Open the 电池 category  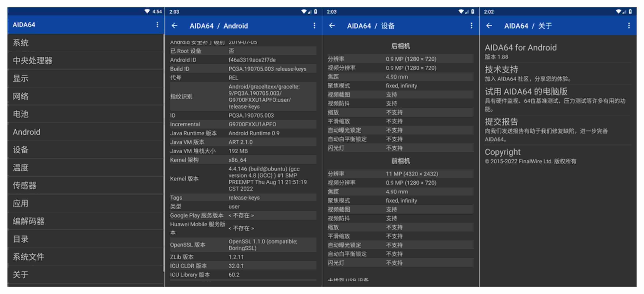click(x=21, y=114)
